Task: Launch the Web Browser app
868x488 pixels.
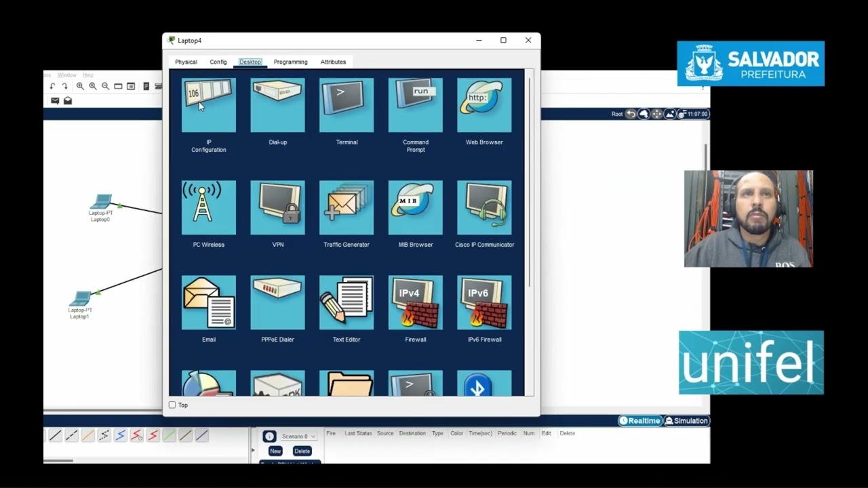Action: coord(484,105)
